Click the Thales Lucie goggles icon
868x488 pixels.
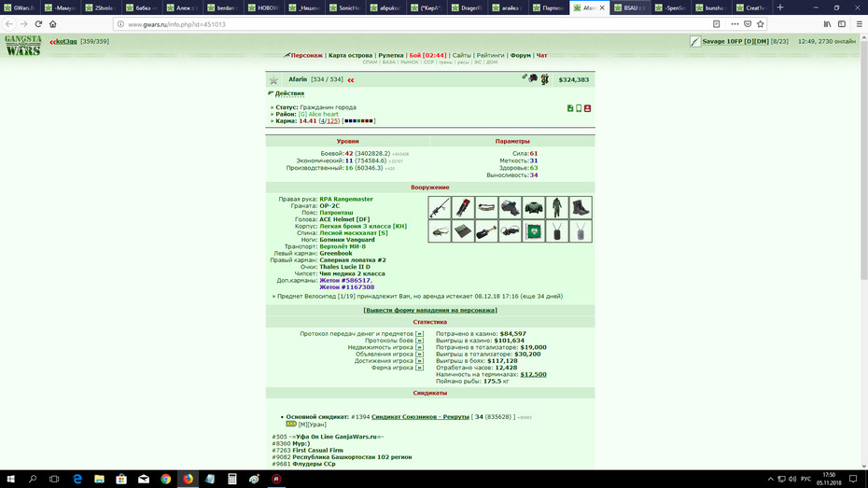(510, 231)
